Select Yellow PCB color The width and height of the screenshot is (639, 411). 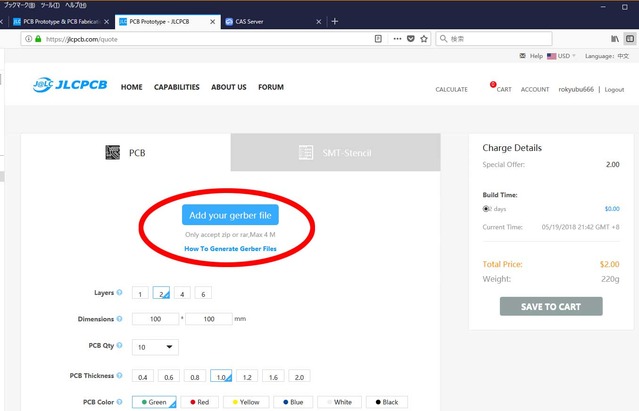pyautogui.click(x=246, y=402)
